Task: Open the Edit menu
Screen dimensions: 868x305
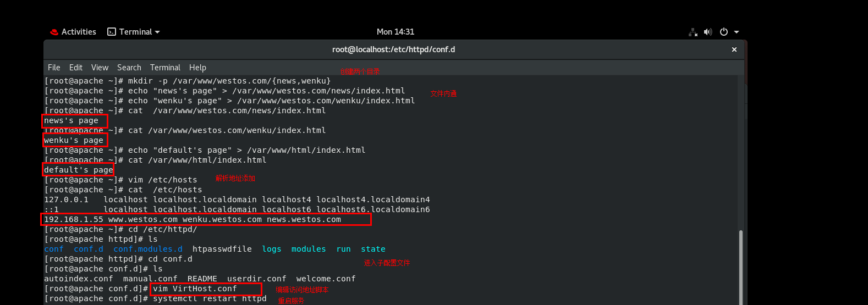Action: [x=76, y=68]
